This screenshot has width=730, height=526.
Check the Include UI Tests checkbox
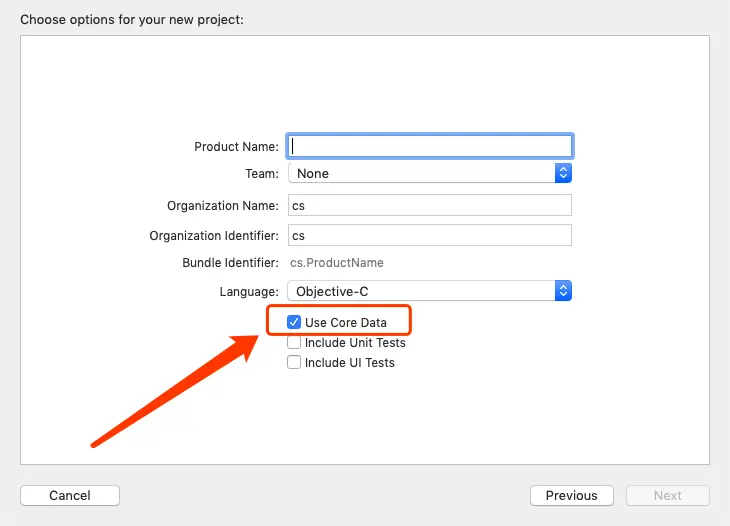click(x=294, y=362)
